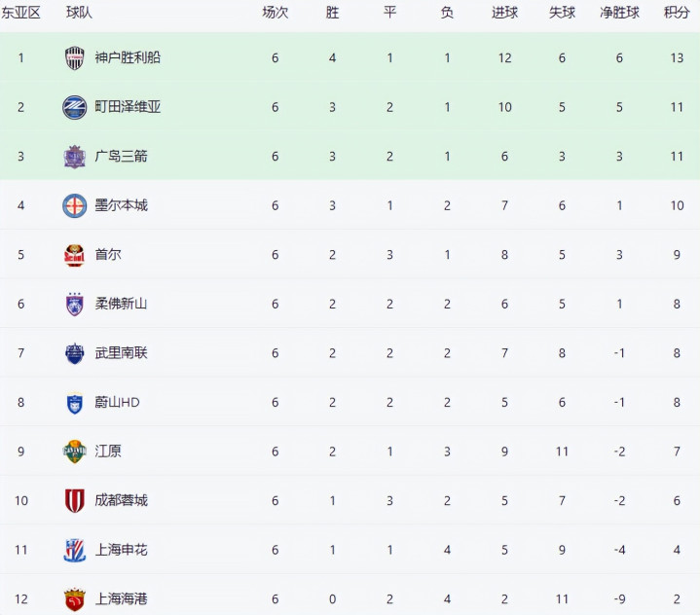The width and height of the screenshot is (700, 615).
Task: Click the 町田泽维亚 team crest
Action: (x=75, y=107)
